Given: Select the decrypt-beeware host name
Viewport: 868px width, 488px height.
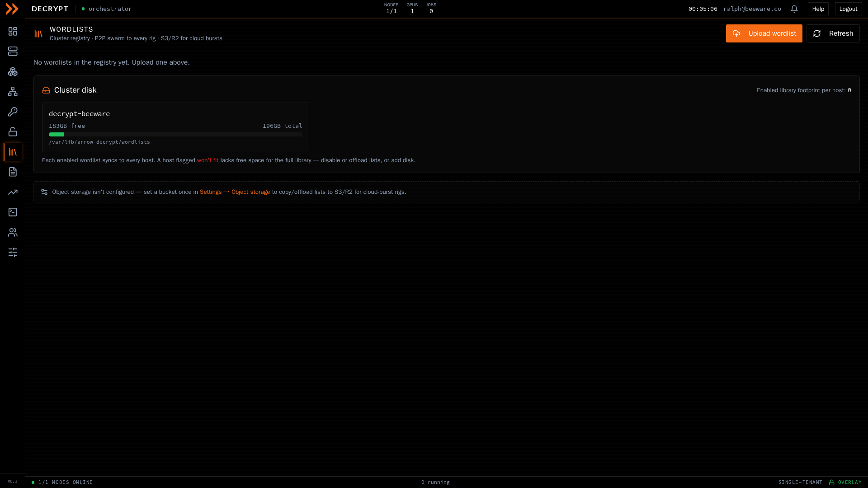Looking at the screenshot, I should coord(79,114).
